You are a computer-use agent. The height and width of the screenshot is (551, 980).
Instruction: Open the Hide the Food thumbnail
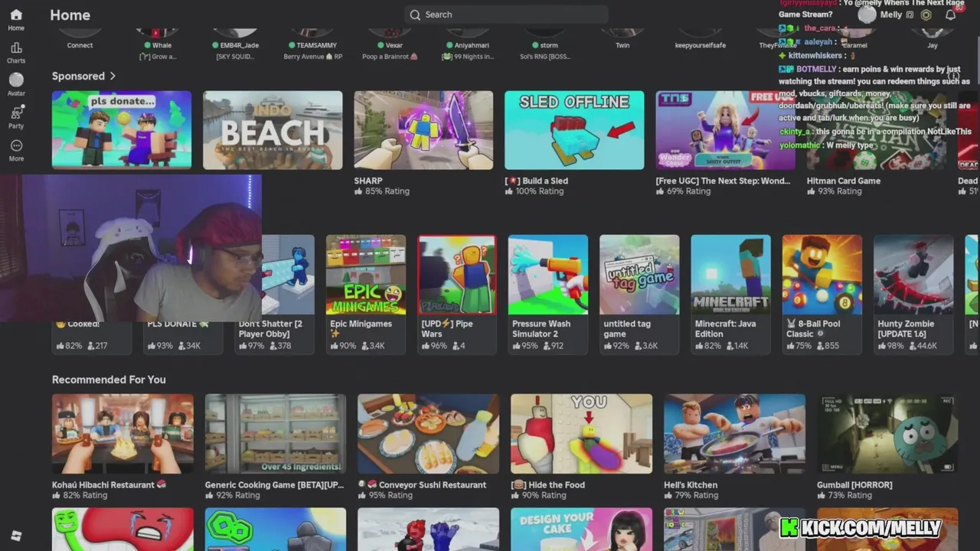[x=582, y=434]
